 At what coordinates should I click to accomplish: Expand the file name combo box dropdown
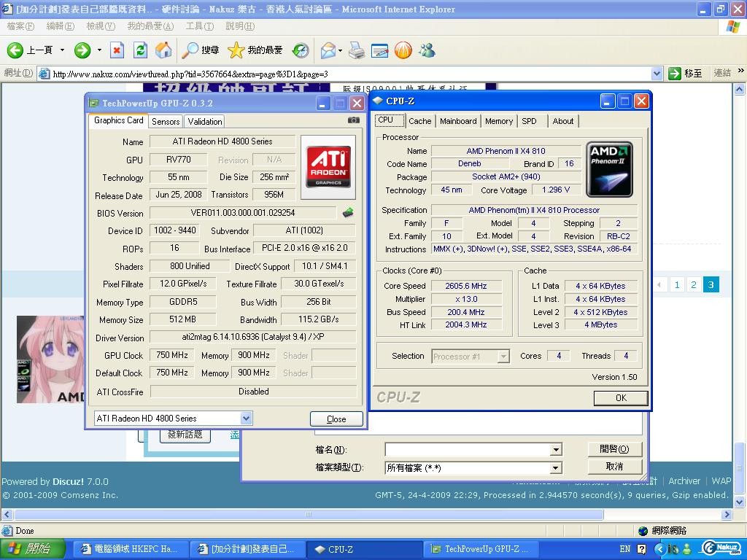pyautogui.click(x=556, y=449)
